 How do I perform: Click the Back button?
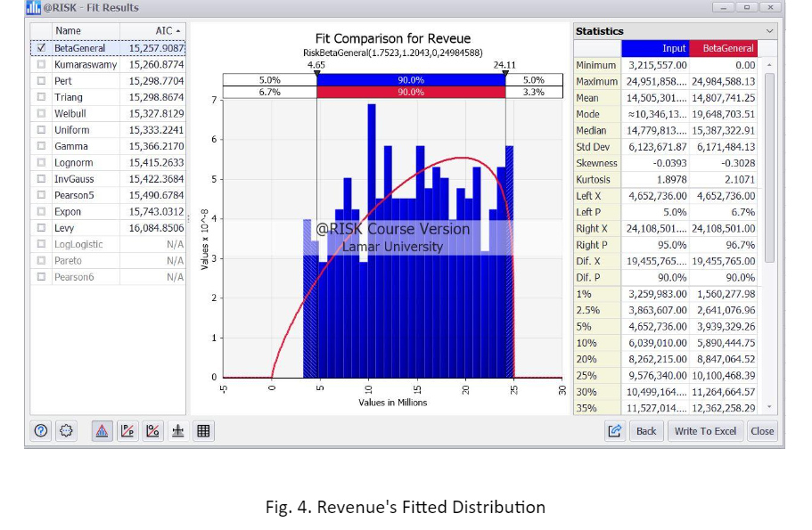pos(646,431)
